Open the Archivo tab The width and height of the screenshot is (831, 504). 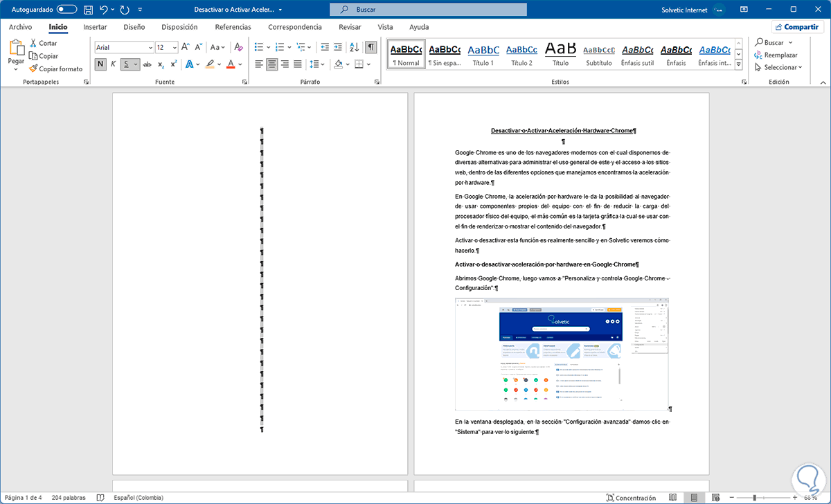coord(20,27)
